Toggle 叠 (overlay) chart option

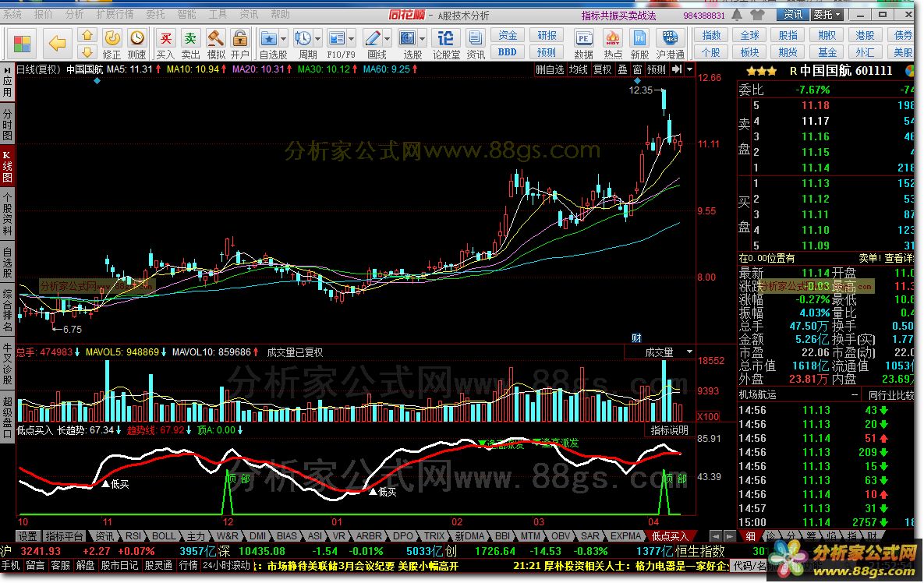[x=622, y=69]
